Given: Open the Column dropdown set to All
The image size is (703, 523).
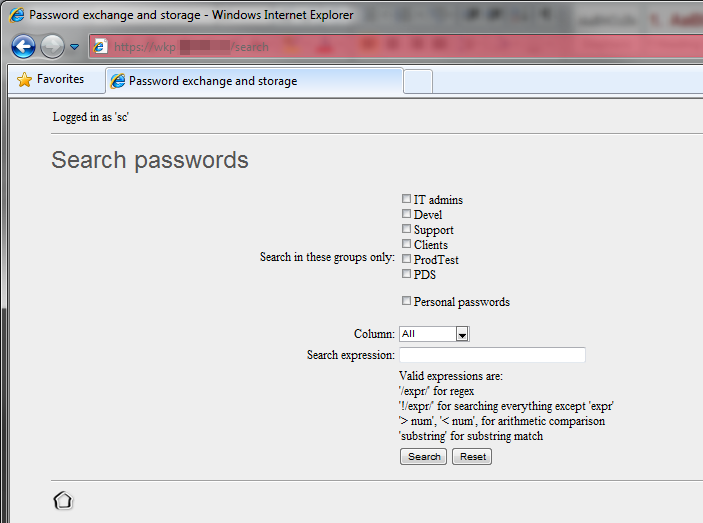Looking at the screenshot, I should 434,334.
